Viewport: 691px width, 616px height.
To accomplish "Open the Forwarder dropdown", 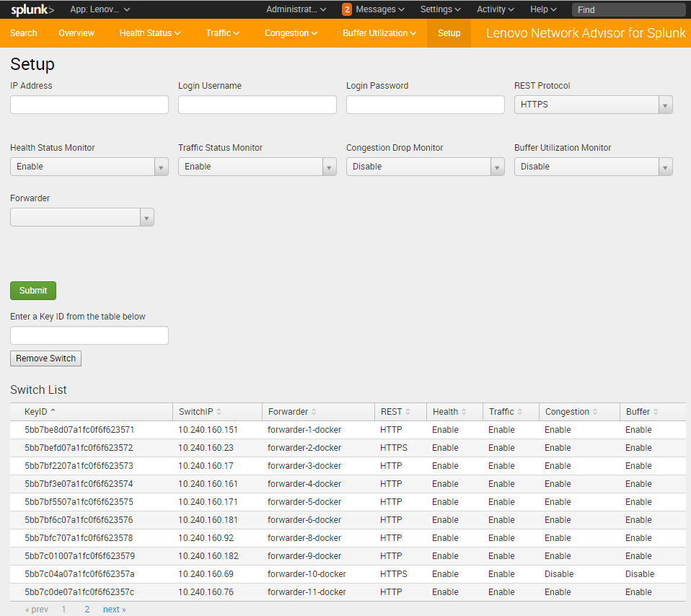I will pyautogui.click(x=82, y=217).
